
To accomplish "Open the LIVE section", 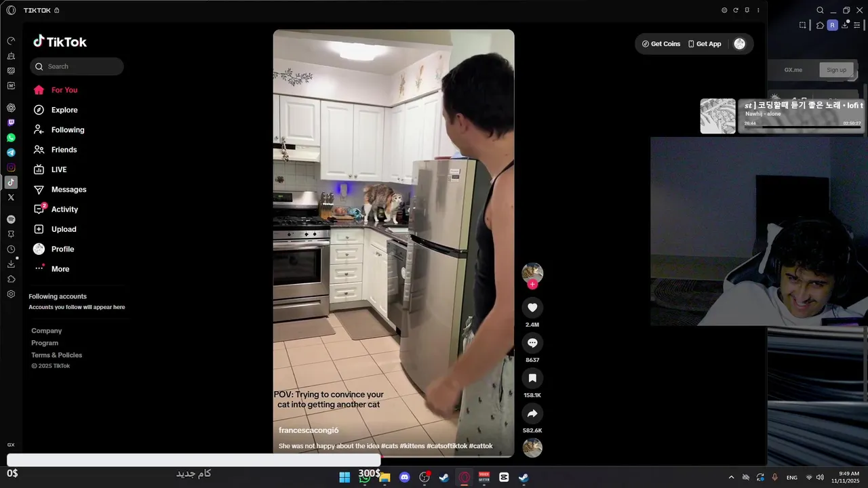I will pyautogui.click(x=59, y=169).
